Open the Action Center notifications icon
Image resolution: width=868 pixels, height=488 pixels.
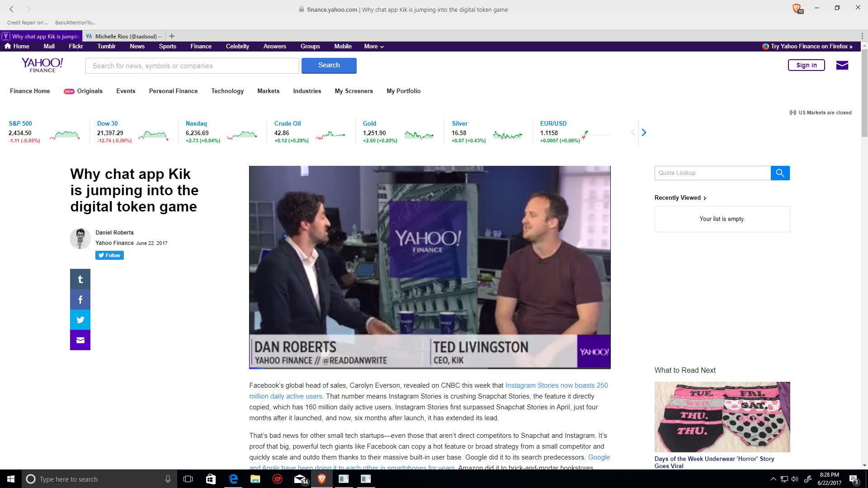[854, 479]
